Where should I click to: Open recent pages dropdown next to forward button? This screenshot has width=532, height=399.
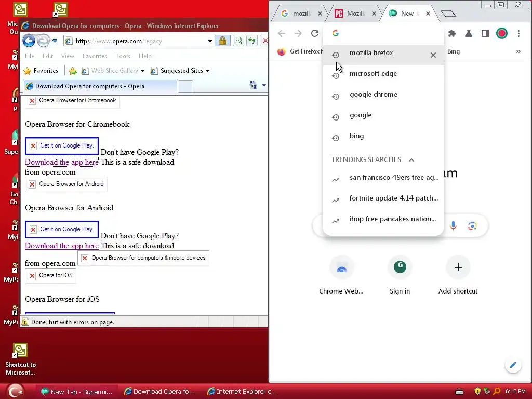point(55,41)
